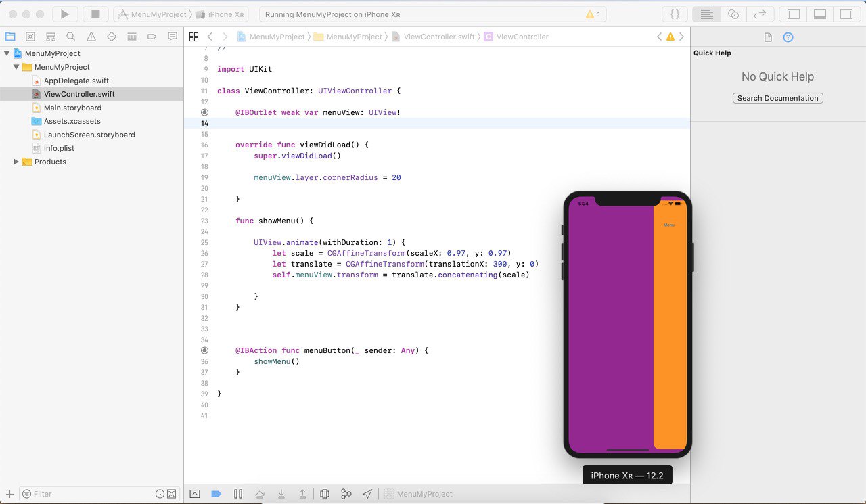
Task: Switch to the Assistant editor
Action: click(x=733, y=14)
